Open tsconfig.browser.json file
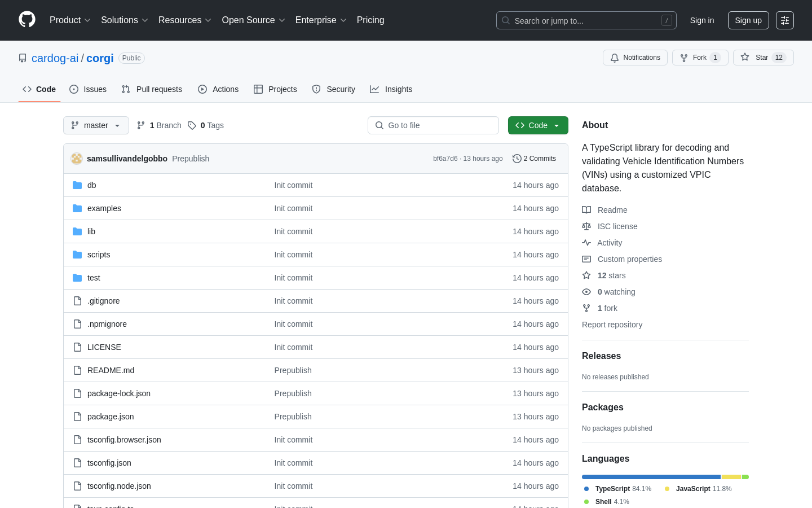The image size is (812, 508). (124, 440)
